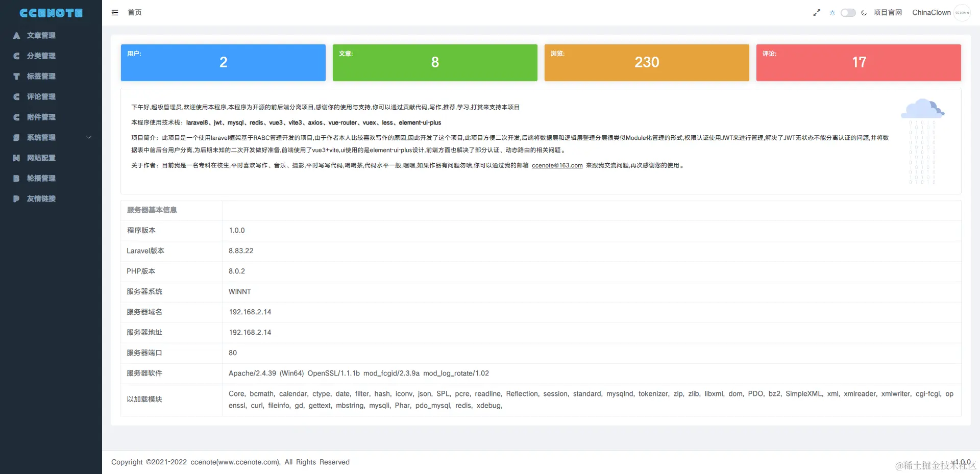Image resolution: width=980 pixels, height=474 pixels.
Task: Click the 系统管理 sidebar icon
Action: coord(16,137)
